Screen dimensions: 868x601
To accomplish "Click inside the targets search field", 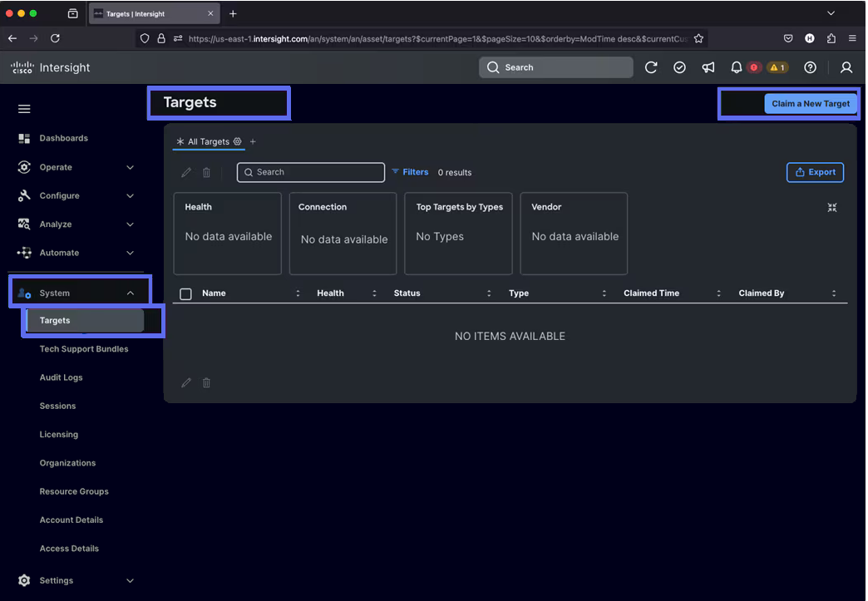I will [310, 172].
